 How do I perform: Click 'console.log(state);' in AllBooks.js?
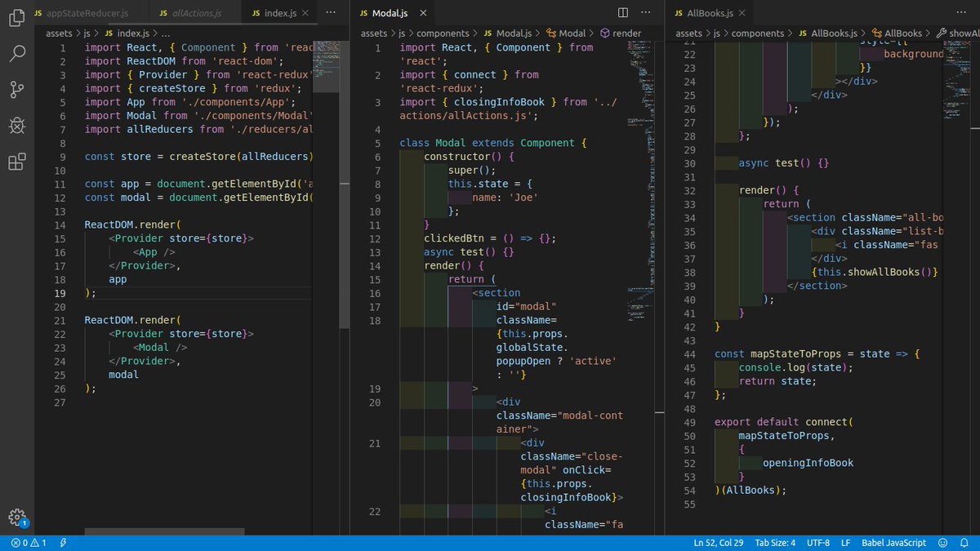795,367
